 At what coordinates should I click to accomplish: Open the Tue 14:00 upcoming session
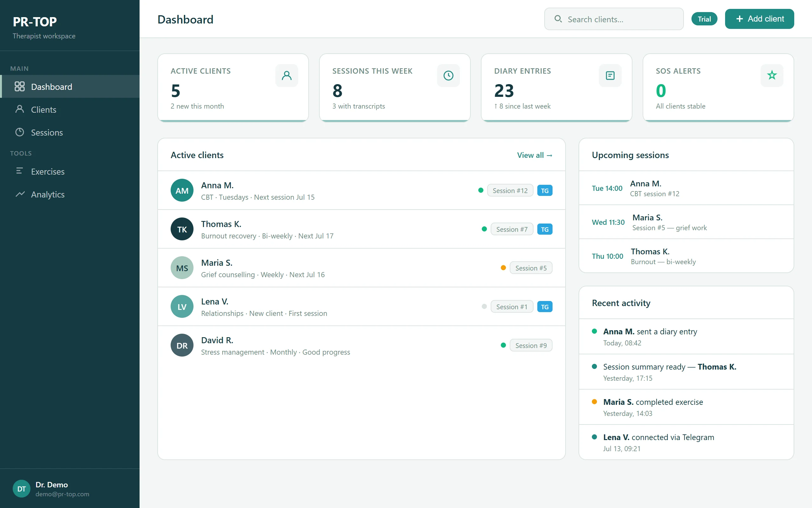point(686,188)
